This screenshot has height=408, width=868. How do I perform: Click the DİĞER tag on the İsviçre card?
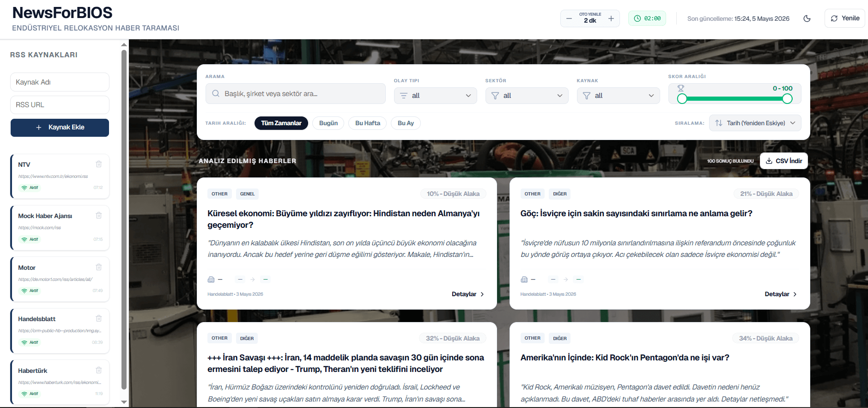pyautogui.click(x=560, y=194)
